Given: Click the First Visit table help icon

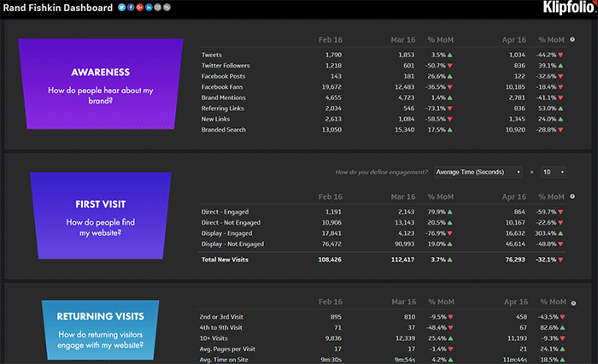Looking at the screenshot, I should [x=571, y=197].
